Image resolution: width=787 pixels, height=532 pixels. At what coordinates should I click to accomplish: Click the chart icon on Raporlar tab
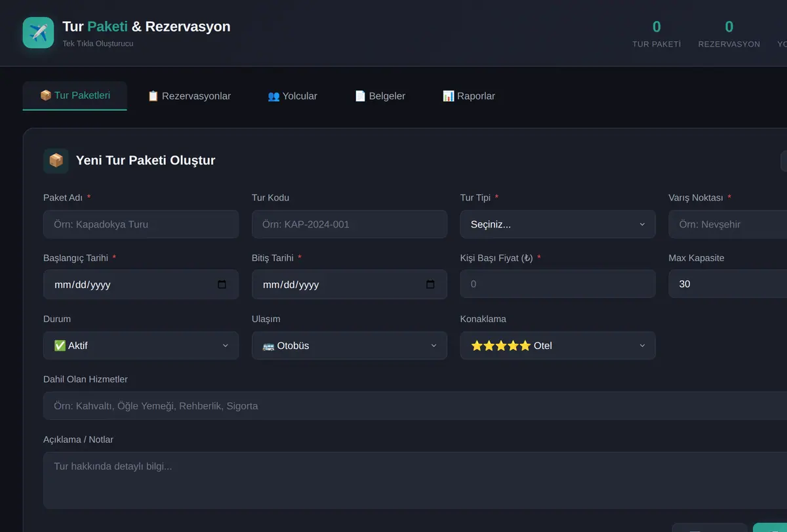[449, 96]
